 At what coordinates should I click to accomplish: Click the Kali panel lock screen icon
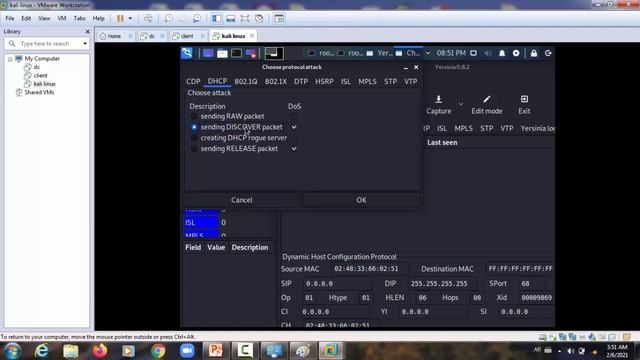coord(533,53)
